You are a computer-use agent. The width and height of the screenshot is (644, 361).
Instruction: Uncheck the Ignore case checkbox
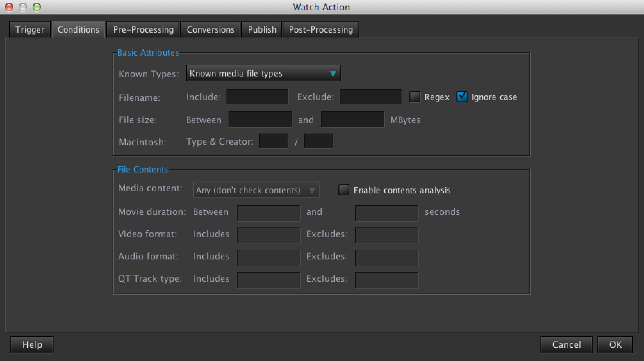462,97
